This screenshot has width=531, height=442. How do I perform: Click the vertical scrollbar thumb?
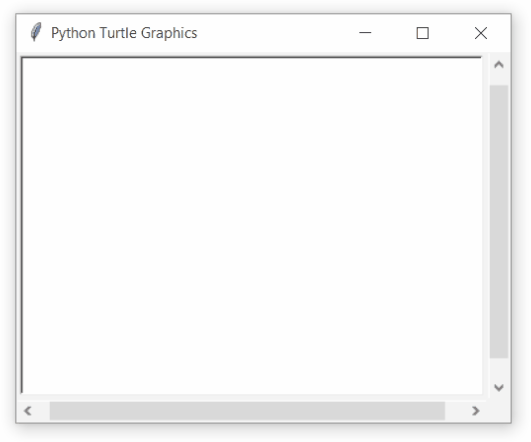click(498, 222)
